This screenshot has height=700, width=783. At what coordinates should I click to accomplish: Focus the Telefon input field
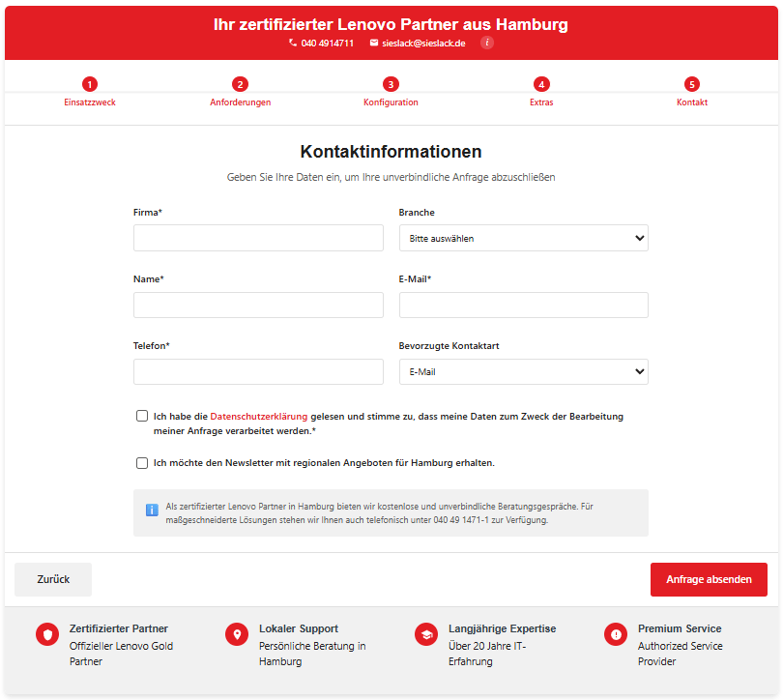point(258,371)
